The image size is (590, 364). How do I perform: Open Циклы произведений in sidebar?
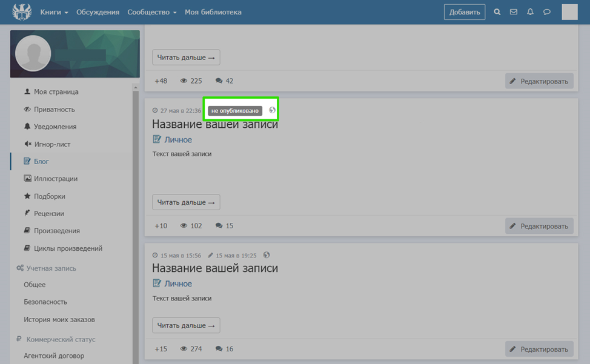68,248
